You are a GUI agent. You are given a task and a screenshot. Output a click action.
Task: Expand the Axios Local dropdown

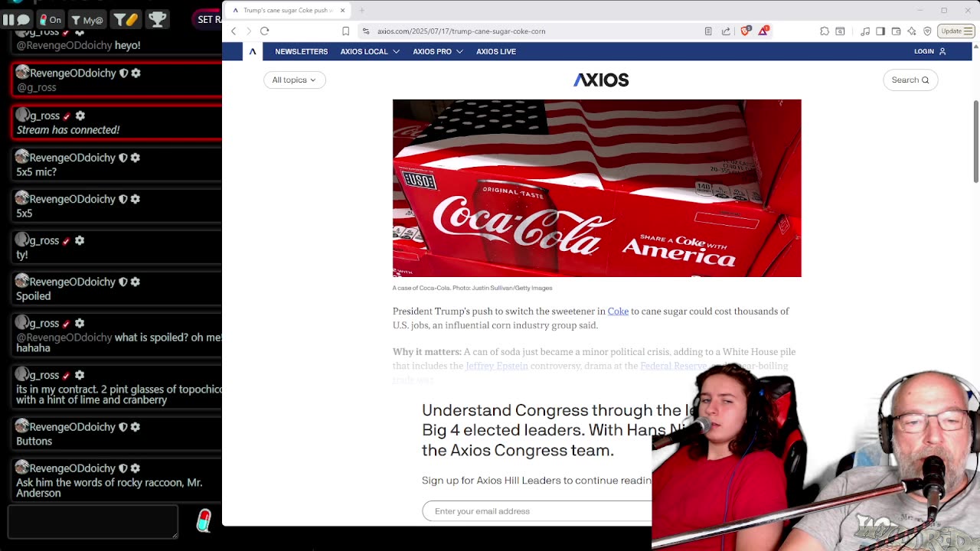370,51
